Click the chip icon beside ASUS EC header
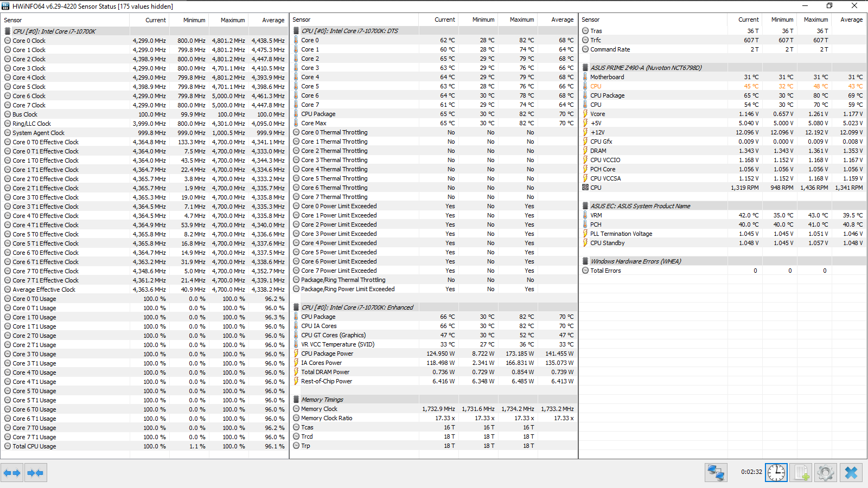This screenshot has height=488, width=868. pyautogui.click(x=585, y=206)
